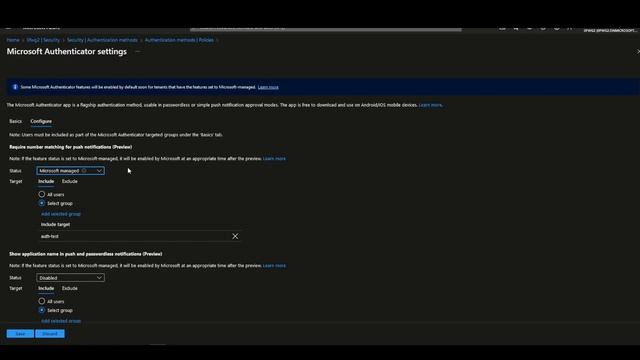Choose Select group under show application name
This screenshot has width=640, height=360.
click(42, 310)
